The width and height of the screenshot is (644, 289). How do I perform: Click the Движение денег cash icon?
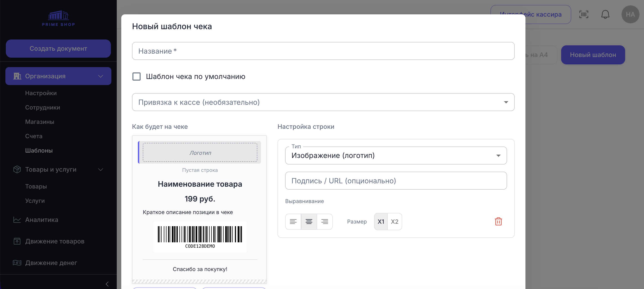click(x=17, y=263)
